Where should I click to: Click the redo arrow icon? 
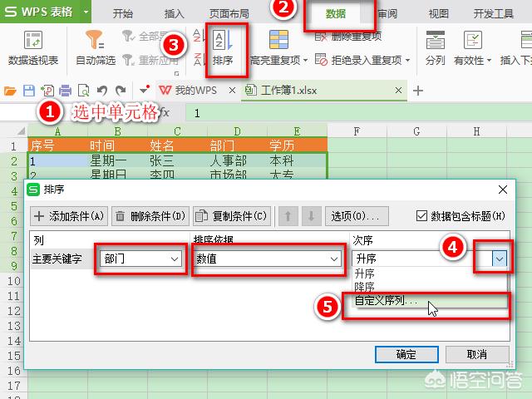(x=121, y=91)
